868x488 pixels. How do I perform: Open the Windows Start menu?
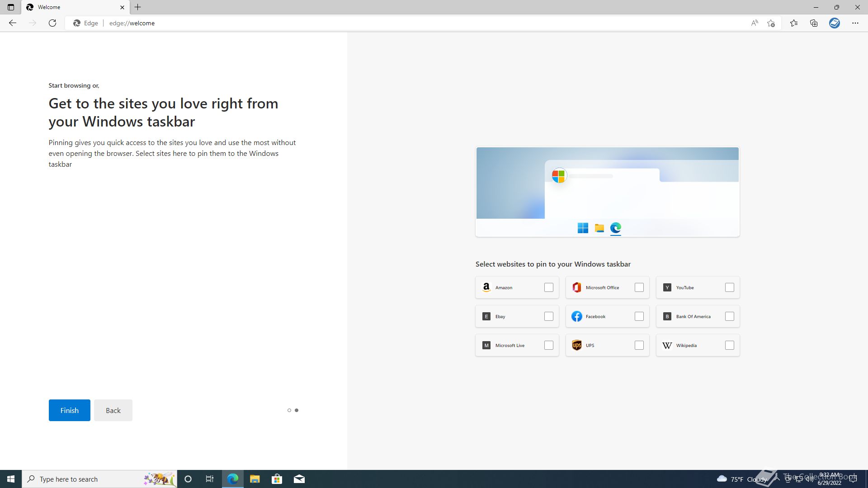11,479
